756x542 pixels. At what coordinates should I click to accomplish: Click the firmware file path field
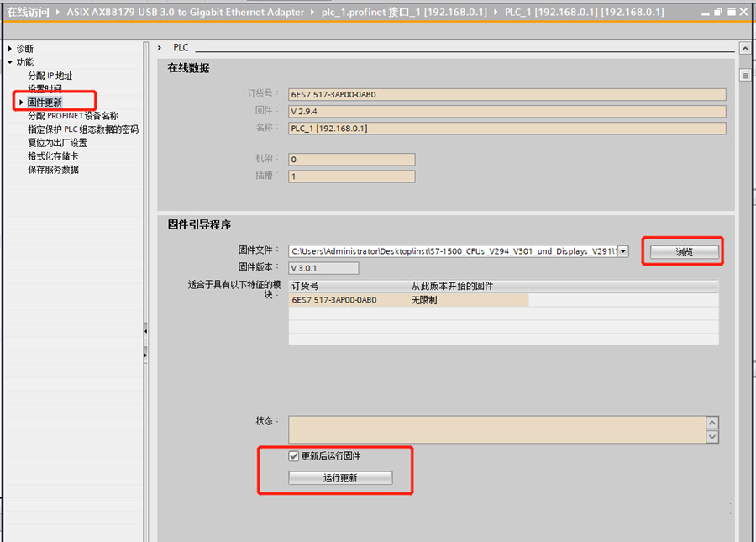click(x=452, y=251)
